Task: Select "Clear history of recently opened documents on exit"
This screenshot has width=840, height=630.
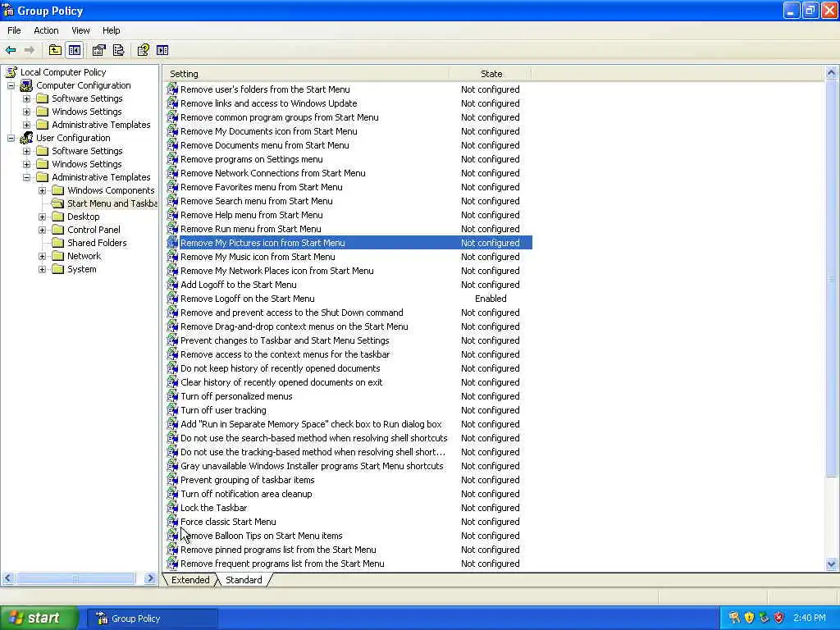Action: (x=281, y=382)
